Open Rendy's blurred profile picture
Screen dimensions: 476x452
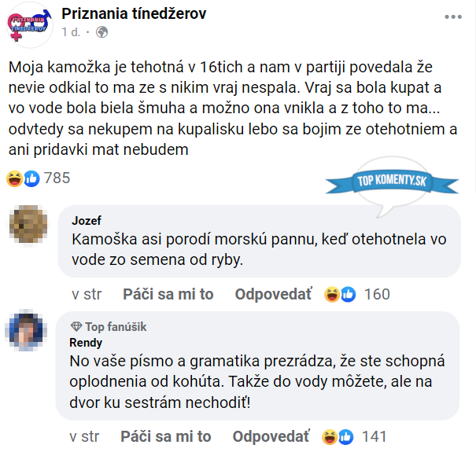[x=24, y=332]
